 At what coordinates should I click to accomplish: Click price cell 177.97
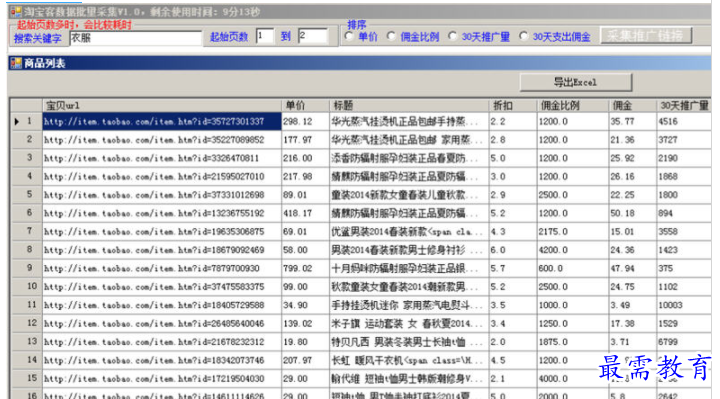tap(305, 140)
